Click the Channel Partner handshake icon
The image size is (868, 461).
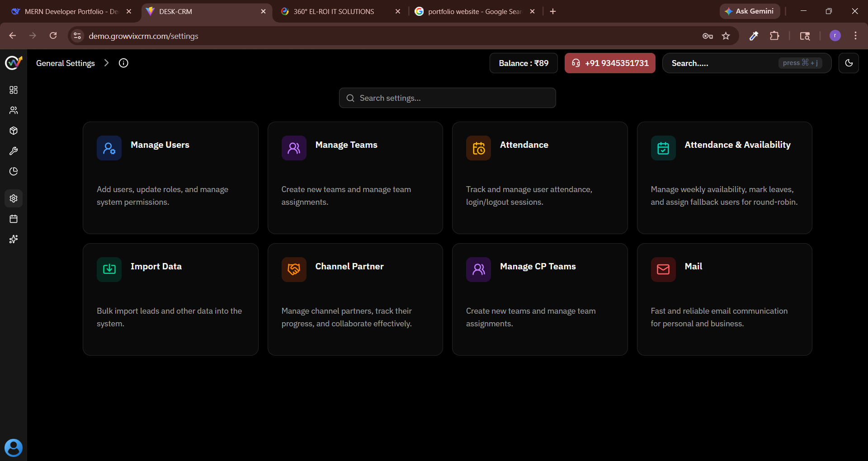click(294, 269)
